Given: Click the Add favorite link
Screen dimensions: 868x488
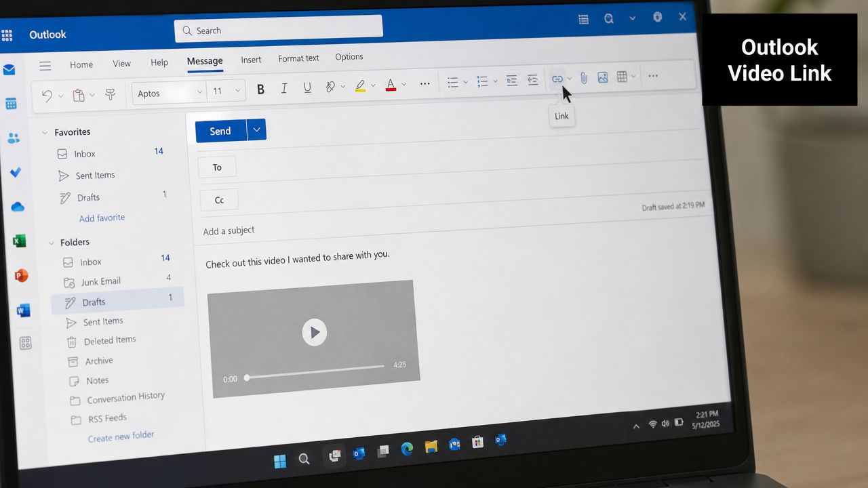Looking at the screenshot, I should tap(102, 218).
